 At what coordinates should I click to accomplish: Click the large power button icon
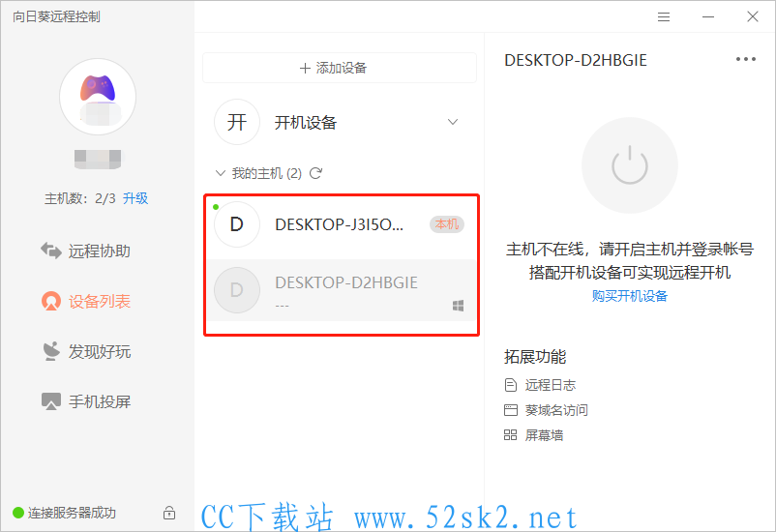630,164
